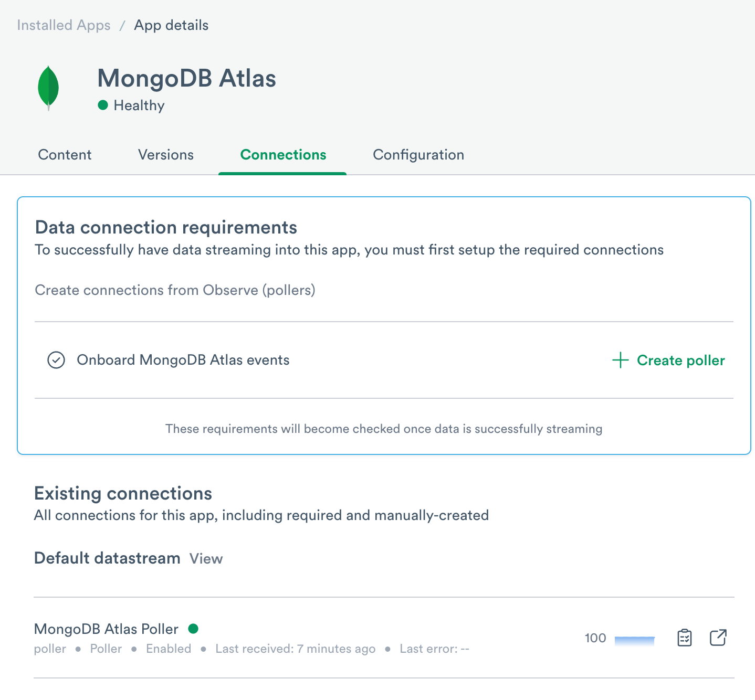The image size is (755, 700).
Task: Click the checkmark circle beside Onboard events
Action: [x=56, y=360]
